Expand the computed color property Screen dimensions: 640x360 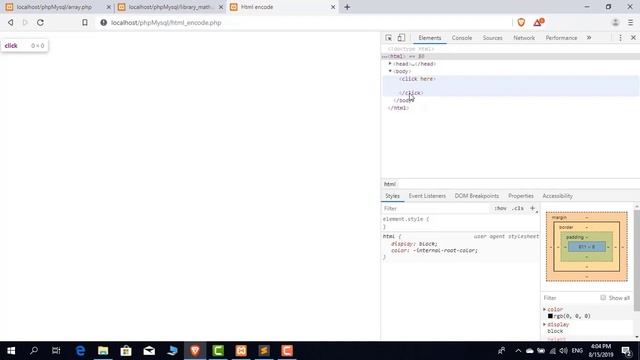click(x=544, y=309)
